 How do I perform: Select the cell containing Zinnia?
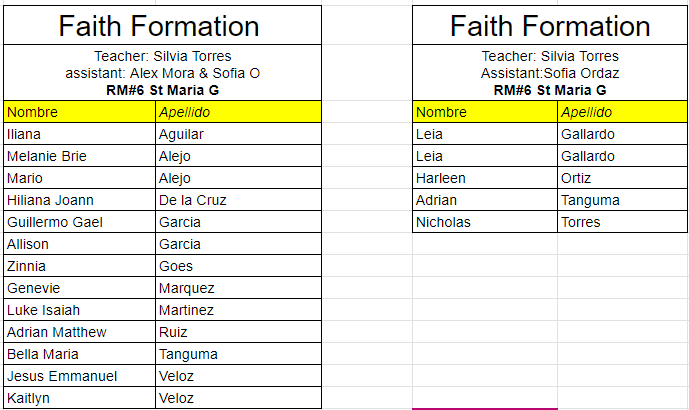[79, 266]
